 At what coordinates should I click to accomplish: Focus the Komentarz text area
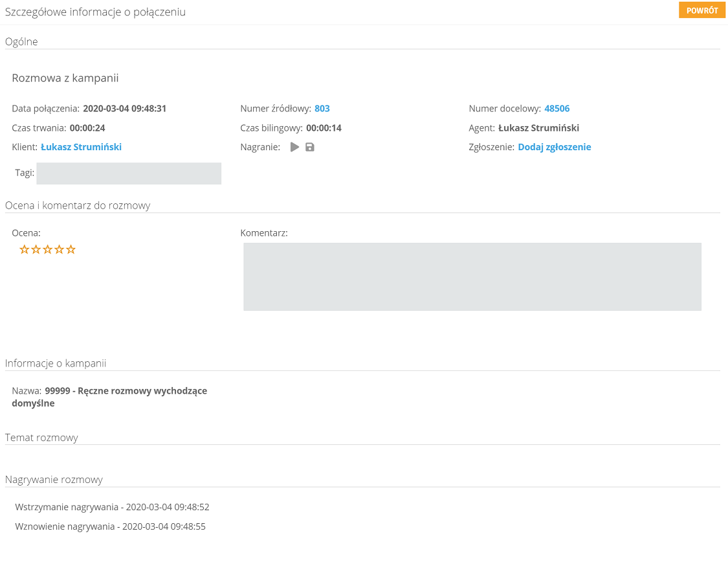472,277
